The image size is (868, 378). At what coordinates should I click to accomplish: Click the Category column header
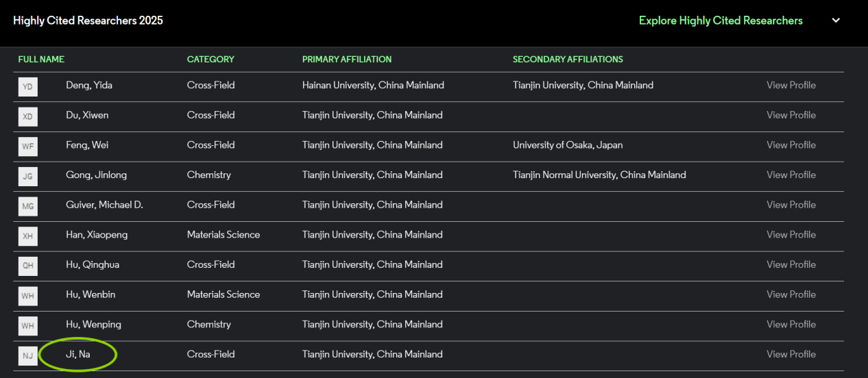(x=210, y=60)
